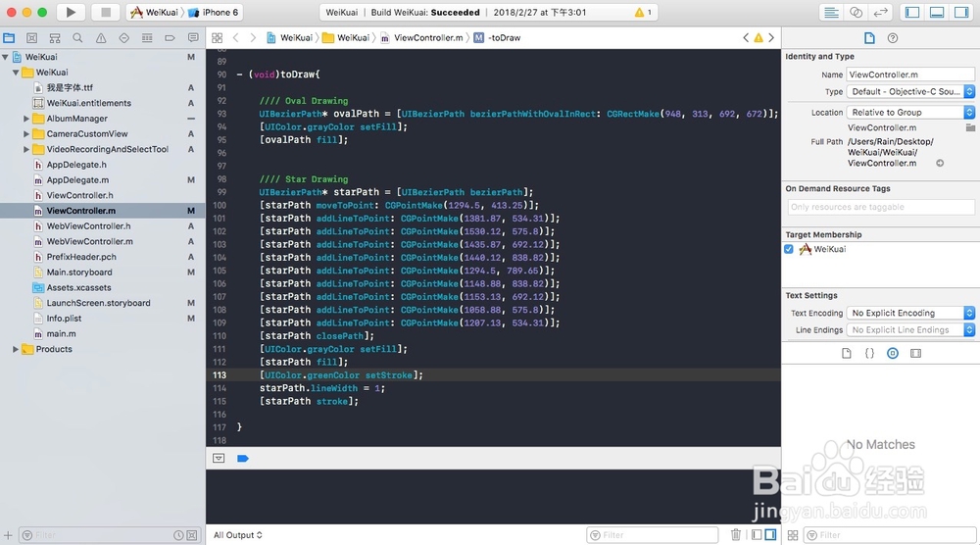Show Media library
Viewport: 980px width, 545px height.
click(915, 354)
